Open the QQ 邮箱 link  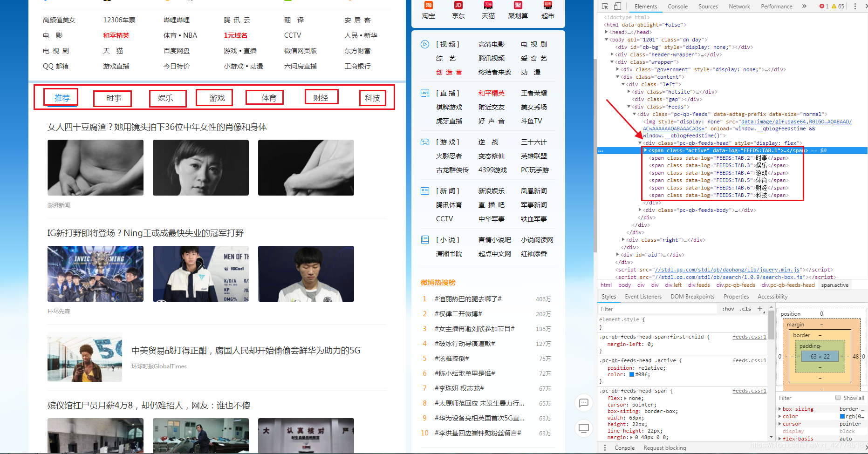[x=55, y=66]
